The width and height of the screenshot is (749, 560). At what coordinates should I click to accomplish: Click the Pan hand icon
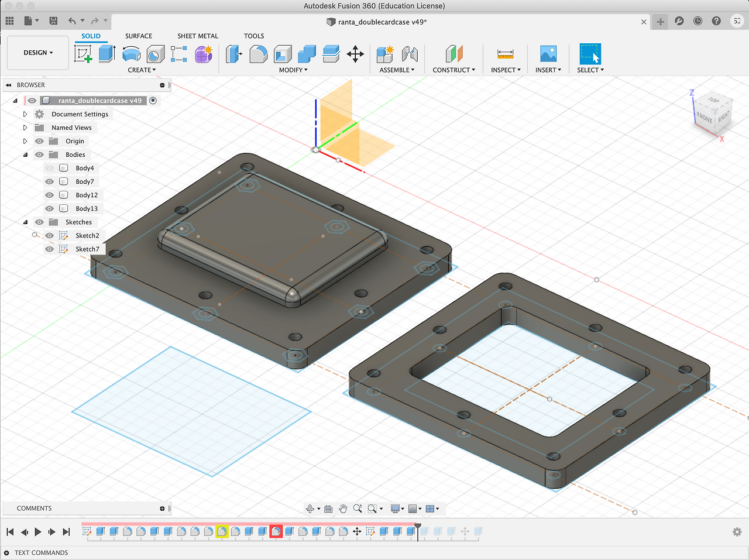coord(343,509)
